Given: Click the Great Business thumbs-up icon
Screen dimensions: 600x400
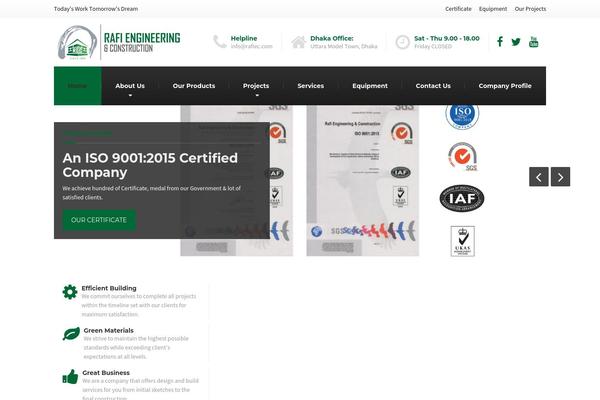Looking at the screenshot, I should (70, 376).
